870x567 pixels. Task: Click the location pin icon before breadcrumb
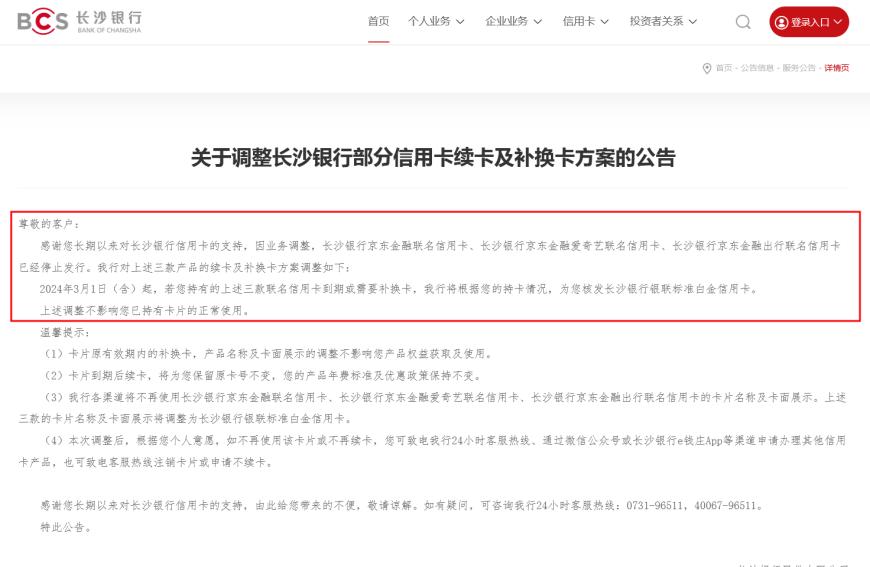coord(707,68)
